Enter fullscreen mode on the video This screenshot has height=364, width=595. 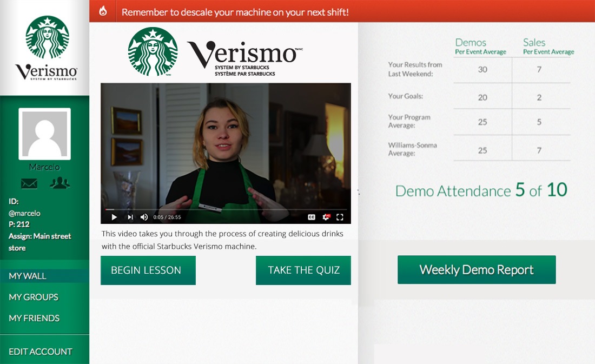(340, 217)
